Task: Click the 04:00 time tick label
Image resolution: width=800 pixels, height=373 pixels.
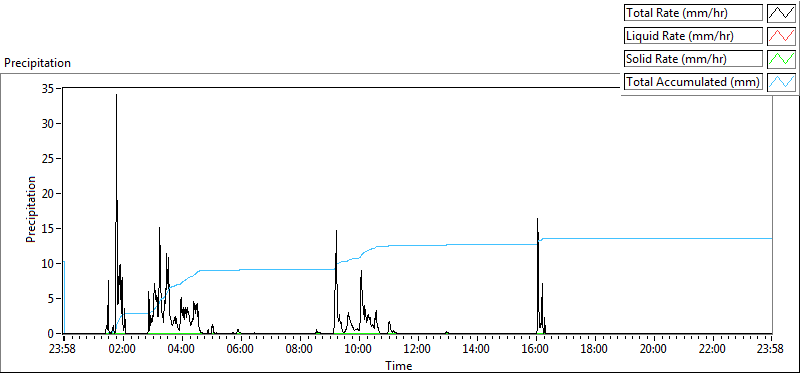Action: click(x=182, y=350)
